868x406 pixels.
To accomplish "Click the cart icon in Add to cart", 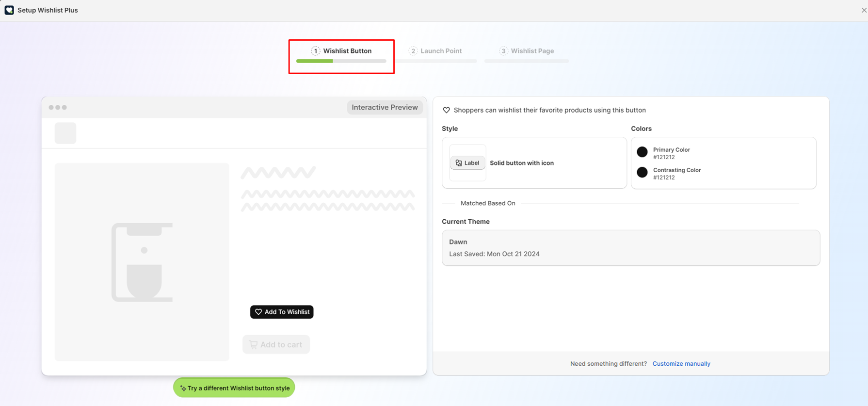I will click(253, 344).
